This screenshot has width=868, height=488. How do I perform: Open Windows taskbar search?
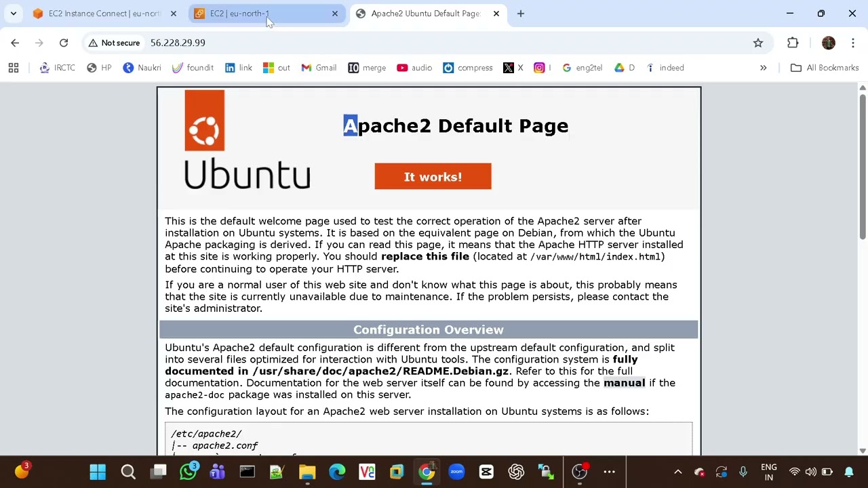128,472
